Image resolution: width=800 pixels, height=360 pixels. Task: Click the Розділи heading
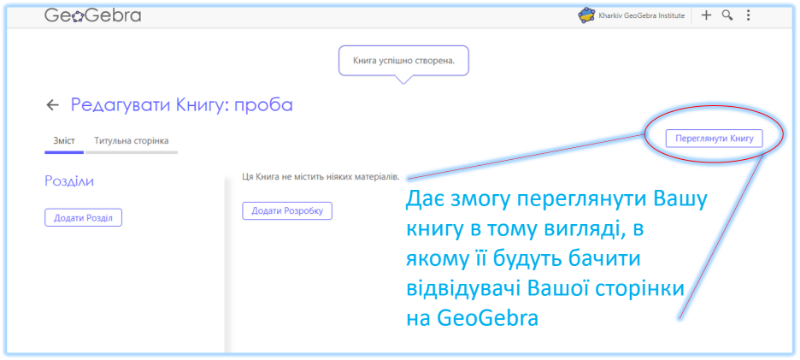coord(69,181)
